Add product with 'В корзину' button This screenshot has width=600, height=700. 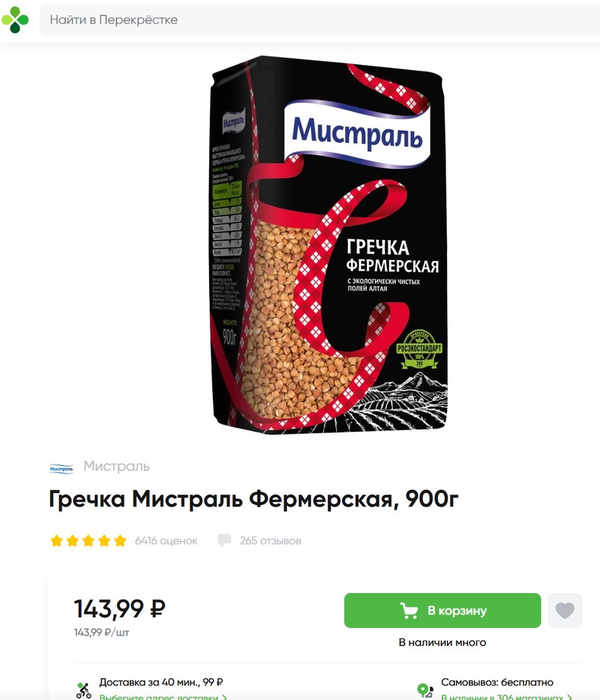pos(442,610)
